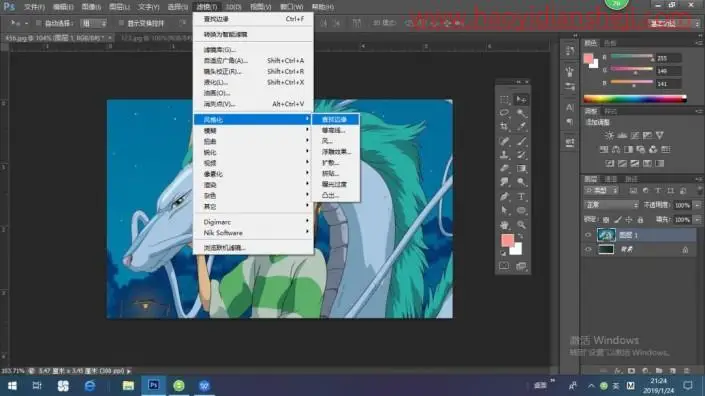The image size is (705, 396).
Task: Click 浏览联机滤镜 at menu bottom
Action: click(x=253, y=248)
